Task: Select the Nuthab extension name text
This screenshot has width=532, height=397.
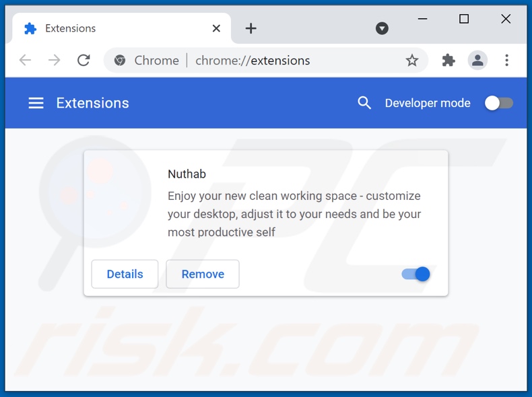Action: (x=187, y=174)
